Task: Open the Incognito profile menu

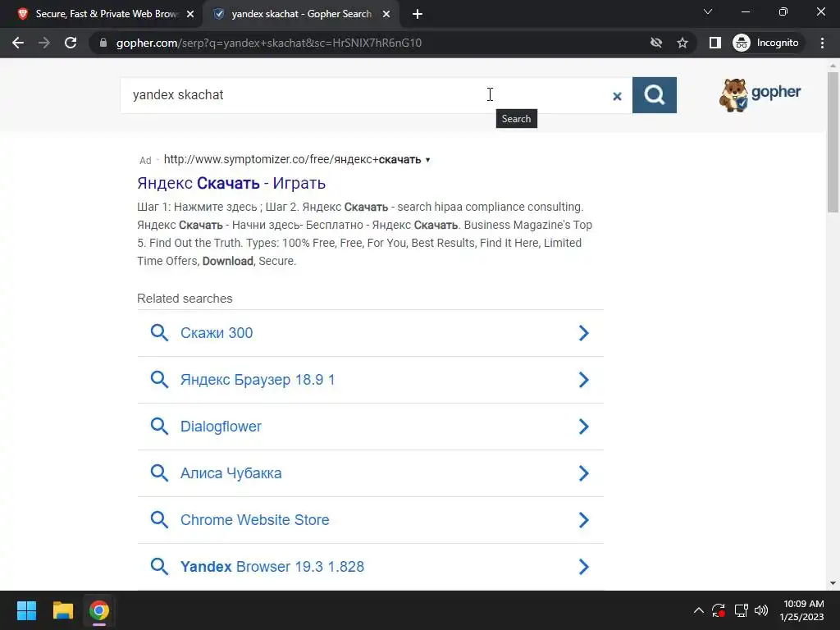Action: coord(767,43)
